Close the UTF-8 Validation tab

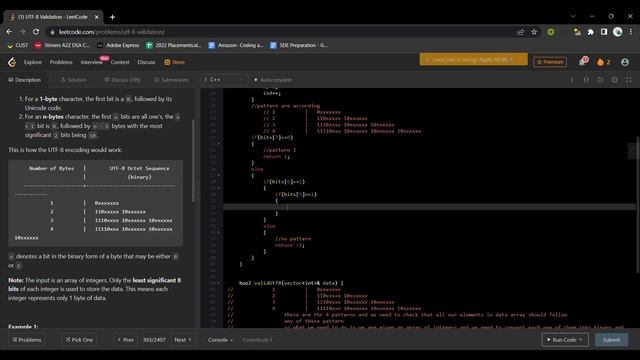coord(96,17)
